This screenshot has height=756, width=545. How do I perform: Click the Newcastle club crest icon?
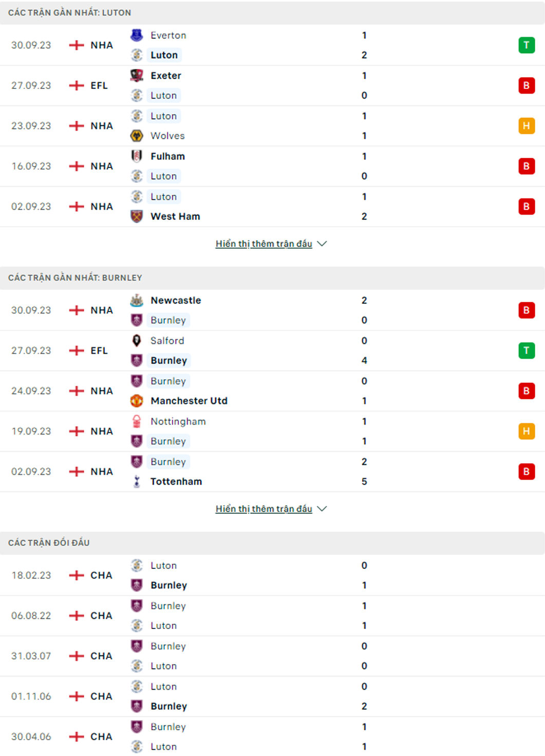pyautogui.click(x=137, y=300)
